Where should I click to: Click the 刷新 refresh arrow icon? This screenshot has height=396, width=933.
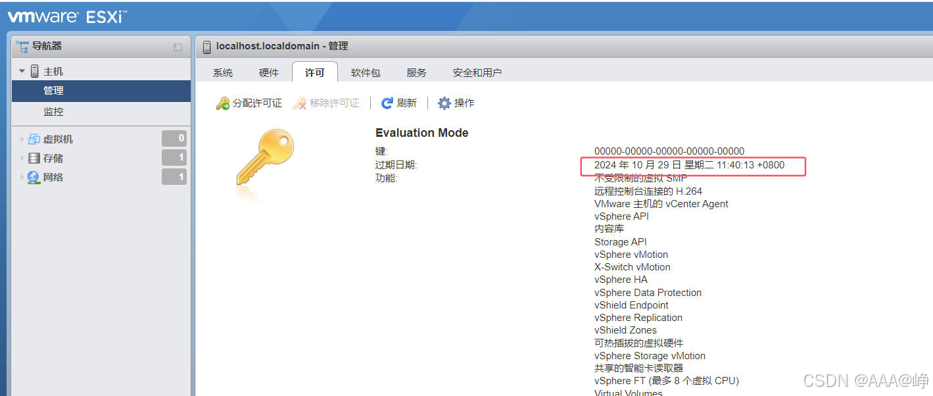[x=387, y=103]
